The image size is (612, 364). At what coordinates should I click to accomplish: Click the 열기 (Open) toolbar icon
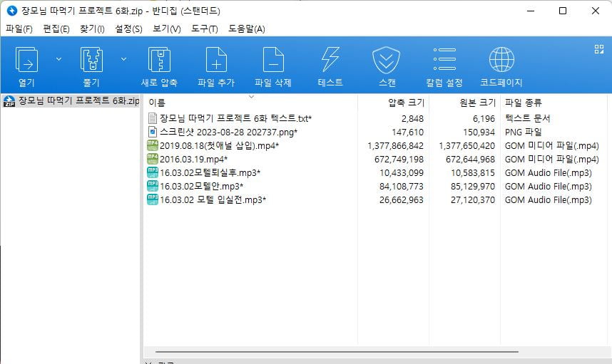point(26,60)
